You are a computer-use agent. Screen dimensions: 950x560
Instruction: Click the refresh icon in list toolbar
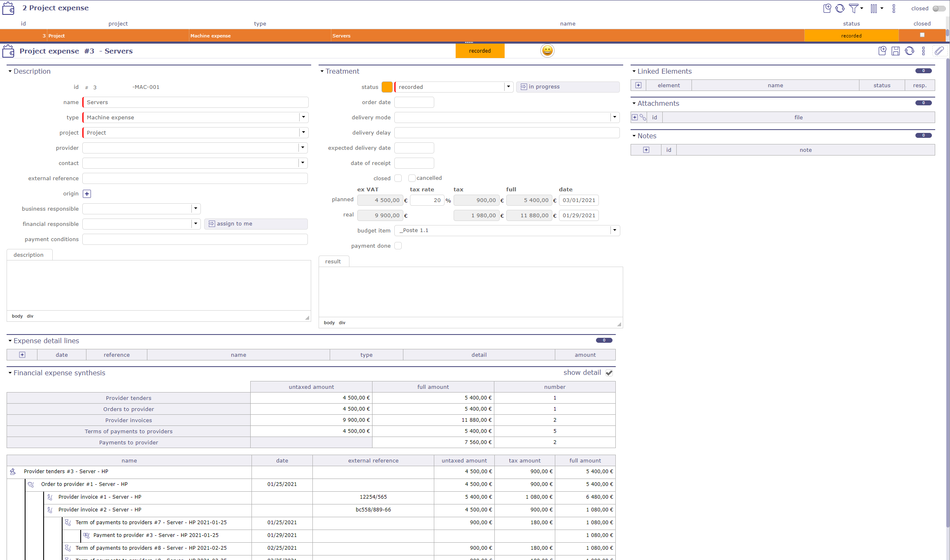tap(840, 8)
